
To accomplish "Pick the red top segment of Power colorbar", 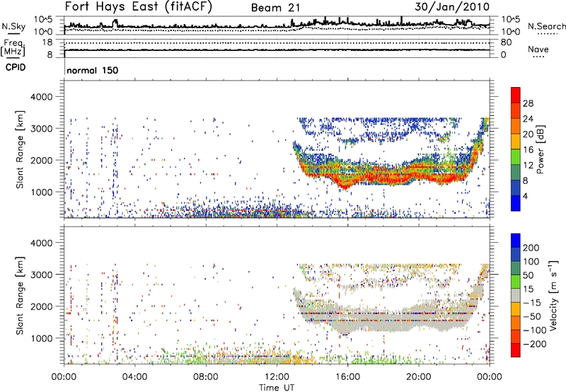I will pos(516,95).
